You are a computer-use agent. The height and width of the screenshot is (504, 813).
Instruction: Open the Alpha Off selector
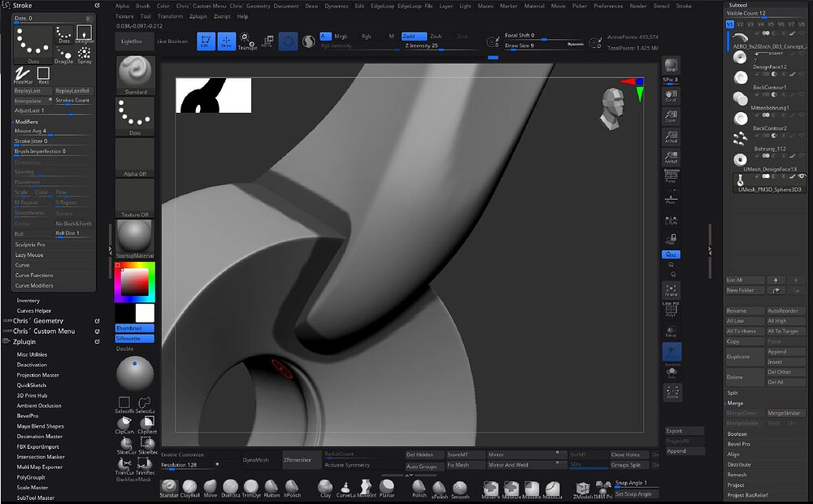(135, 158)
